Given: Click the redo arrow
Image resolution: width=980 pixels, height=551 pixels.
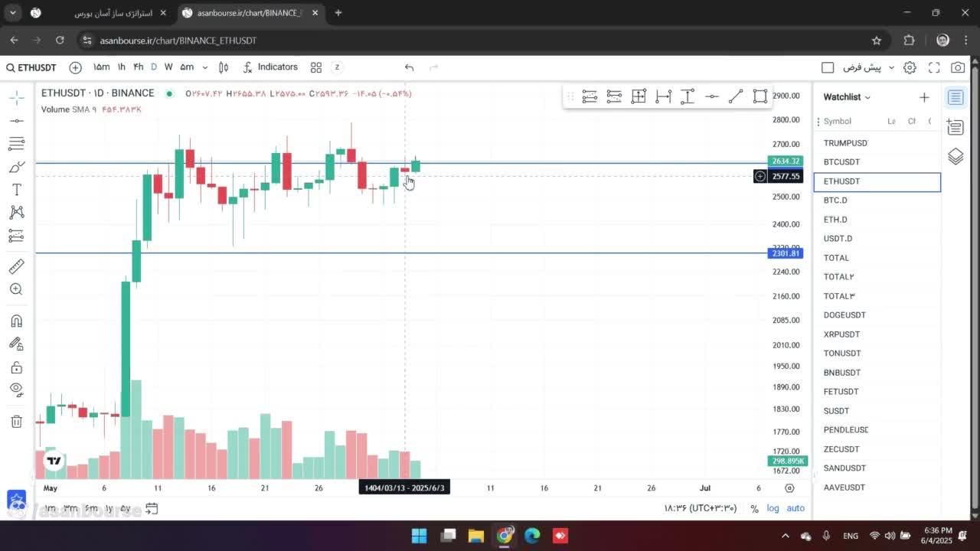Looking at the screenshot, I should 433,67.
